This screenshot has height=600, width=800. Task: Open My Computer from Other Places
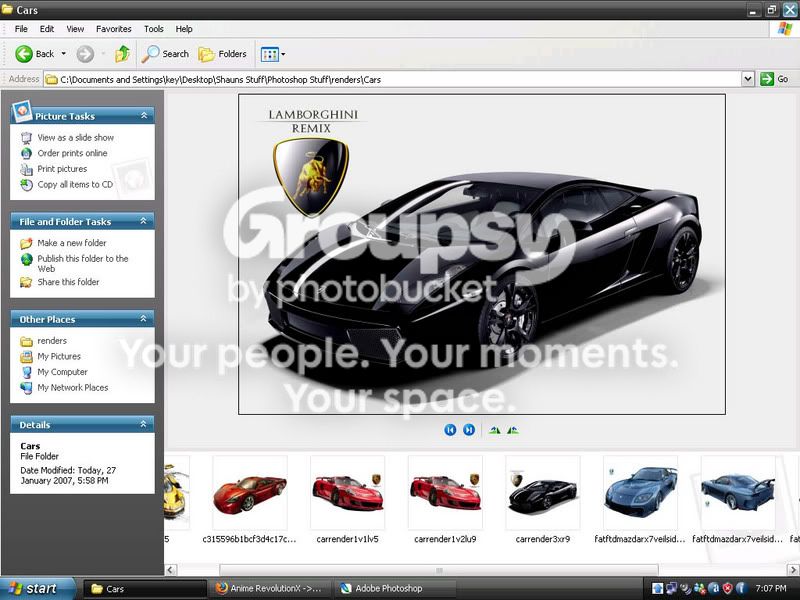pos(62,372)
